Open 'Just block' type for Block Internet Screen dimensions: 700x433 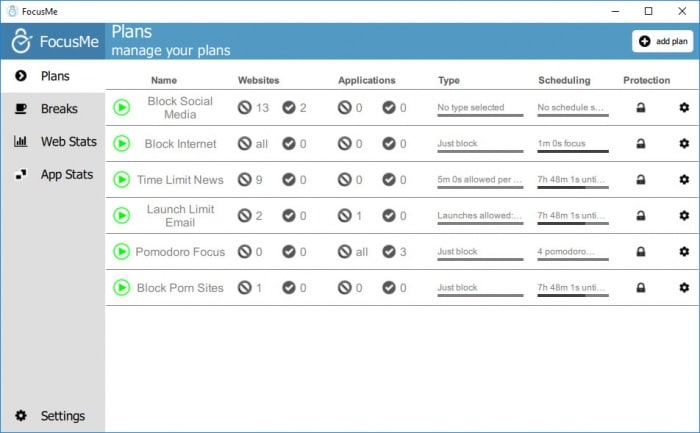coord(480,145)
